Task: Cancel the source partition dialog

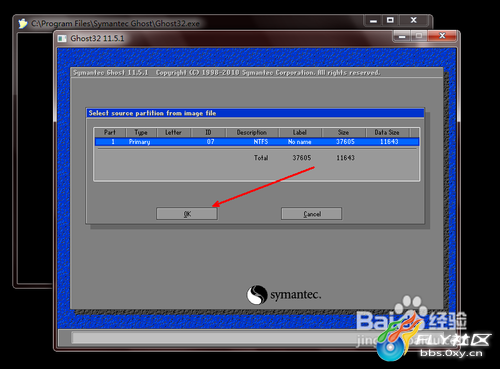Action: click(312, 214)
